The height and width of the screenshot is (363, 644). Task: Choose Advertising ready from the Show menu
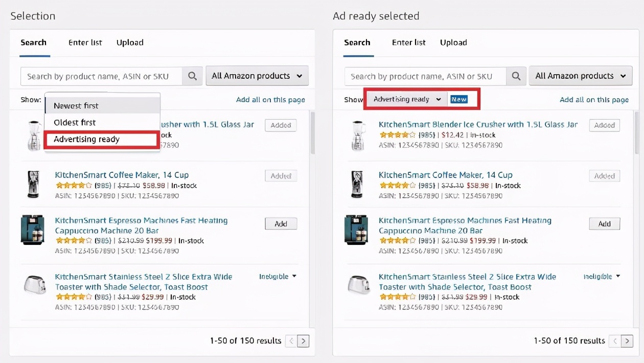coord(86,139)
